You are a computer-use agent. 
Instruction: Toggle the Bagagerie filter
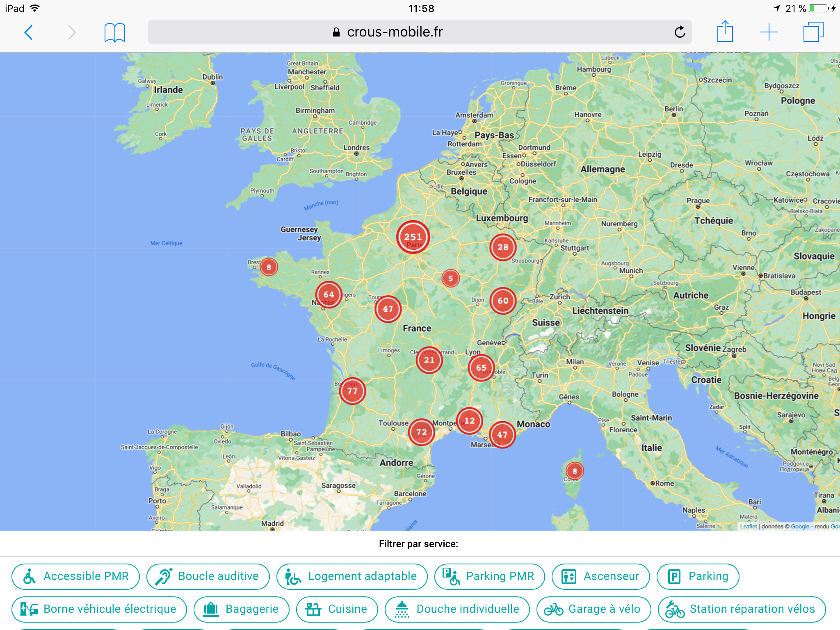242,609
